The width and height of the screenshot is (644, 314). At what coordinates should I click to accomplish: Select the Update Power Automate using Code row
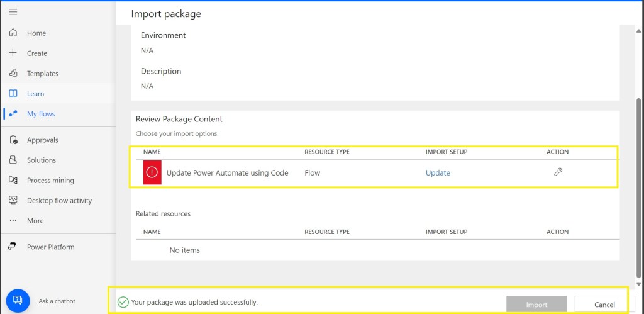pyautogui.click(x=227, y=173)
